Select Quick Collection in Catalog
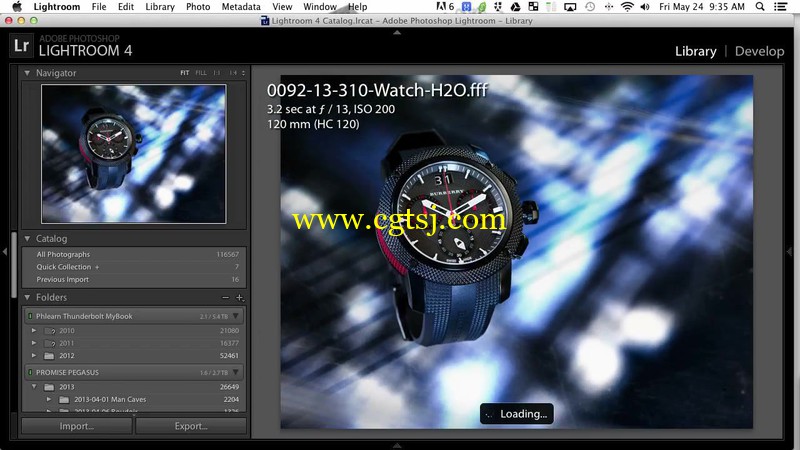 [134, 267]
